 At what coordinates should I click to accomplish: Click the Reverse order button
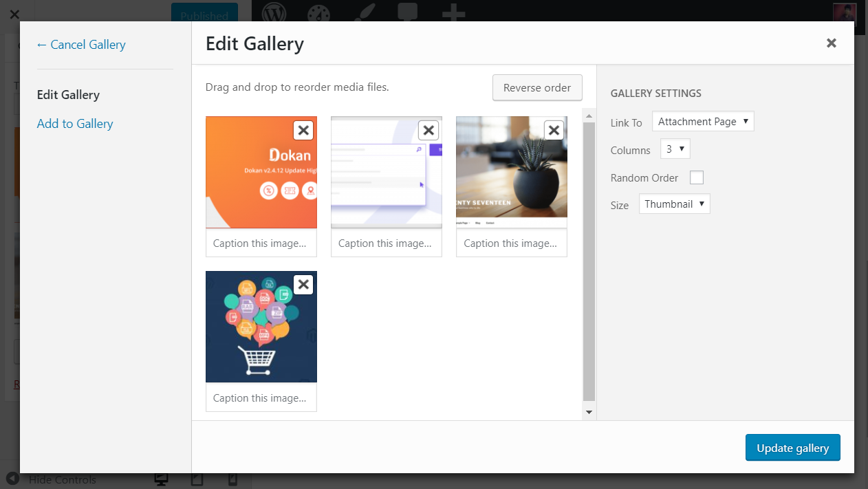537,88
